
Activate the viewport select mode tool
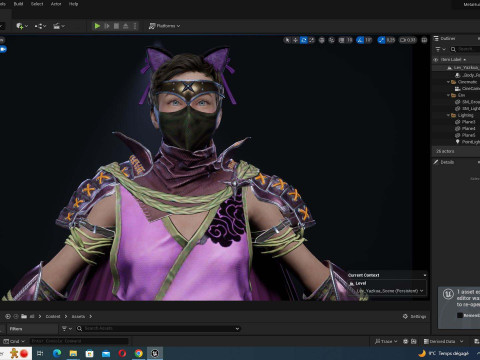pyautogui.click(x=287, y=40)
